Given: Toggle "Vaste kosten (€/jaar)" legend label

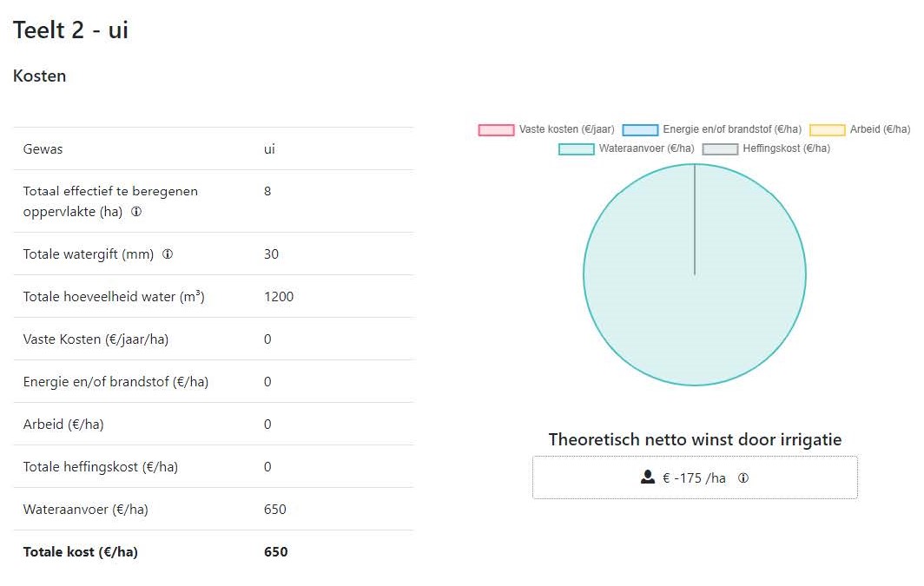Looking at the screenshot, I should (x=566, y=130).
